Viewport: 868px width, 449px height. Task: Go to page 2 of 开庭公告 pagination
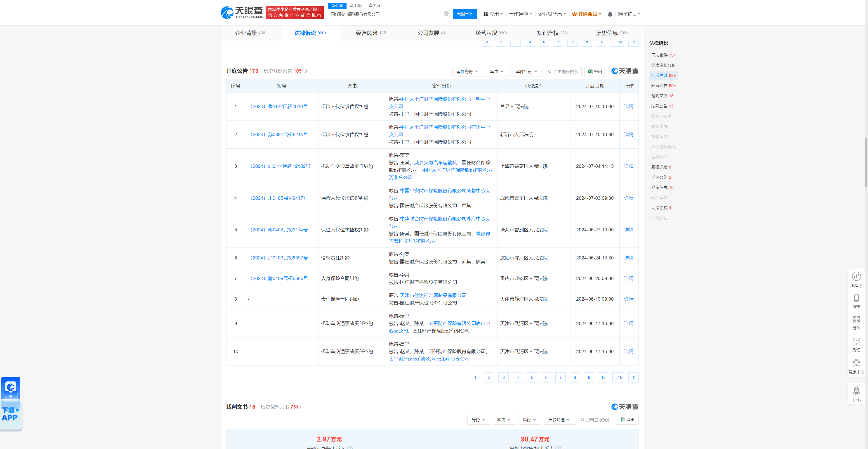pos(489,377)
